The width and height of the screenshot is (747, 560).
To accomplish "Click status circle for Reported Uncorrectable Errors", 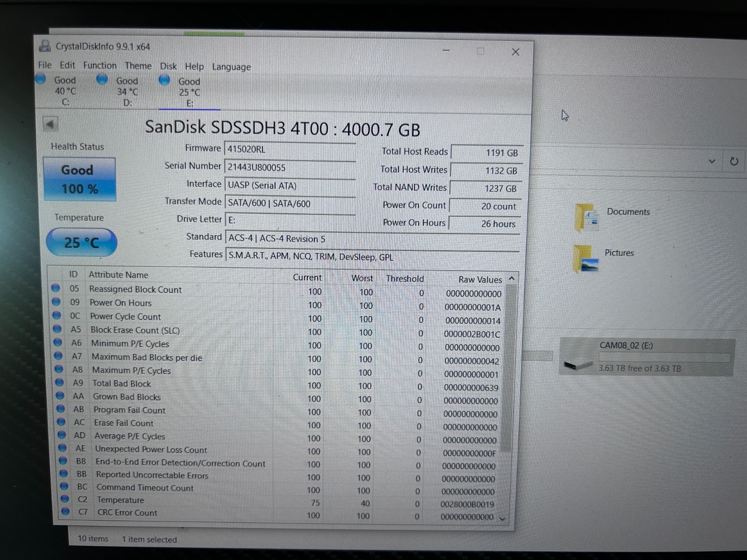I will point(63,473).
